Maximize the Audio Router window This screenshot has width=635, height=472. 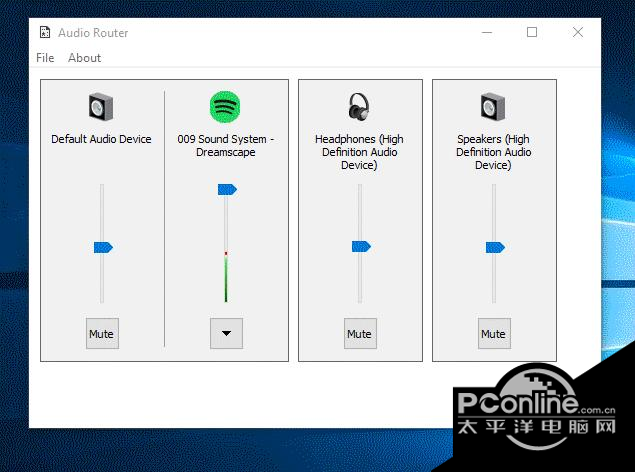pos(532,32)
